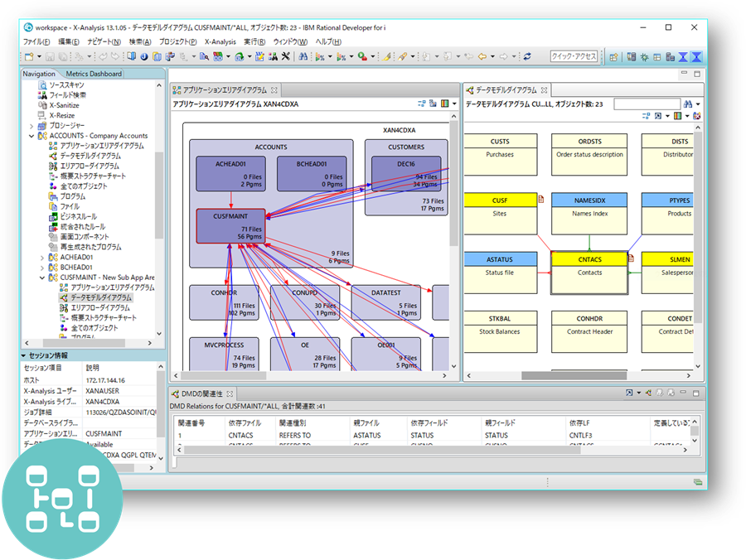The image size is (746, 560).
Task: Select the last blue X-Analysis perspective icon
Action: tap(696, 57)
